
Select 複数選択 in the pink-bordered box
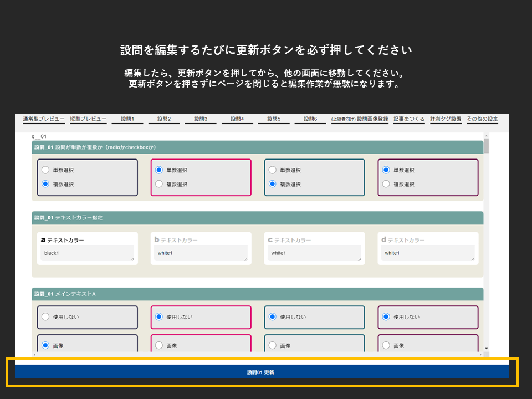[x=159, y=184]
